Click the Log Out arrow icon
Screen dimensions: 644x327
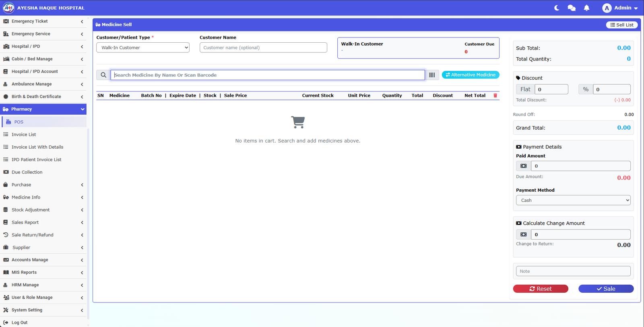click(x=6, y=323)
